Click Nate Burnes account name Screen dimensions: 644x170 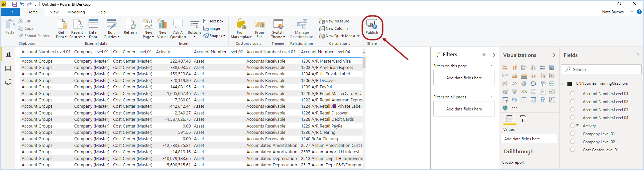point(613,12)
